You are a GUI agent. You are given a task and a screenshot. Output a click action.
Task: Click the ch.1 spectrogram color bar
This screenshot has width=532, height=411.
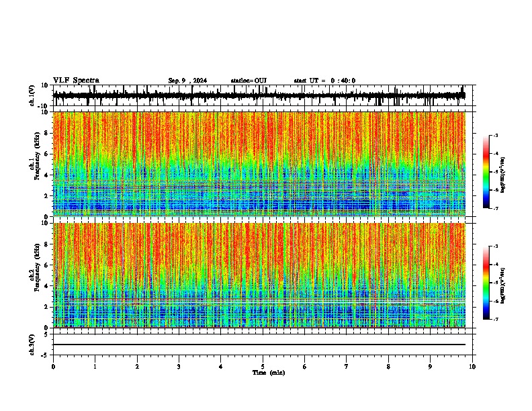(486, 172)
